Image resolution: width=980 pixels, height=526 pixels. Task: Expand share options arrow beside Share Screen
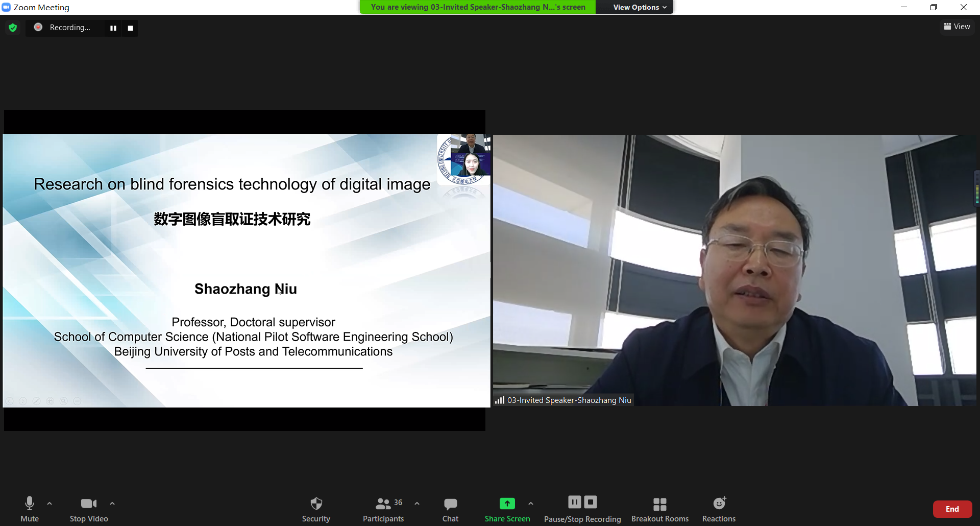(x=531, y=504)
